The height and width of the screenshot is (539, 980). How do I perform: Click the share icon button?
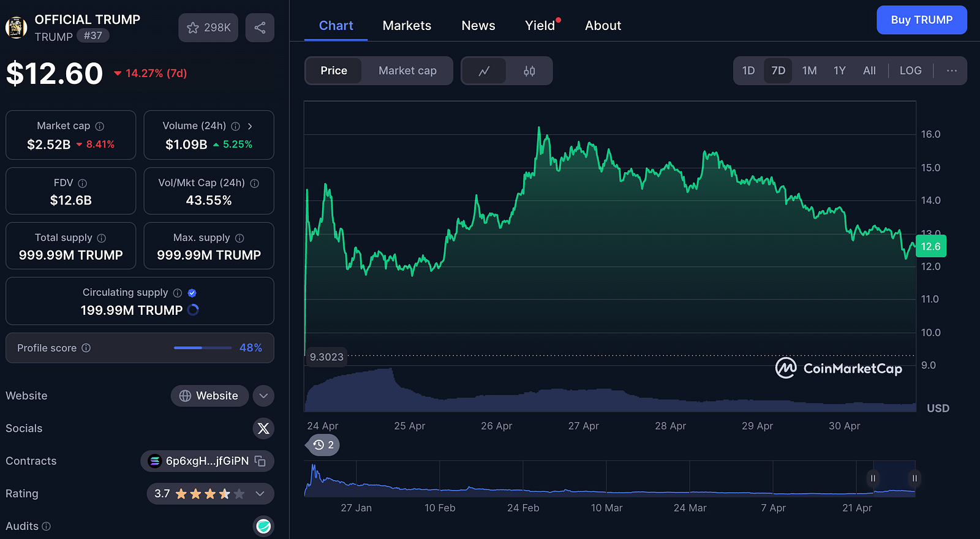[x=260, y=28]
